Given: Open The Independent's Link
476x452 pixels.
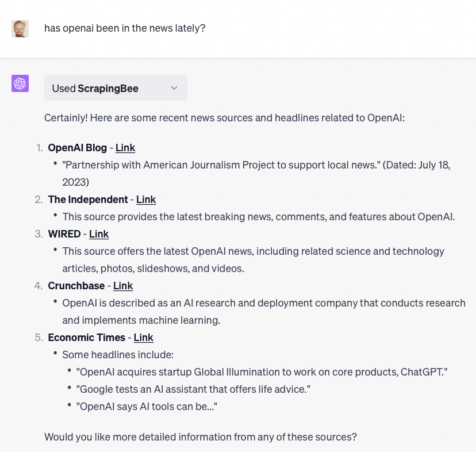Looking at the screenshot, I should click(x=146, y=200).
